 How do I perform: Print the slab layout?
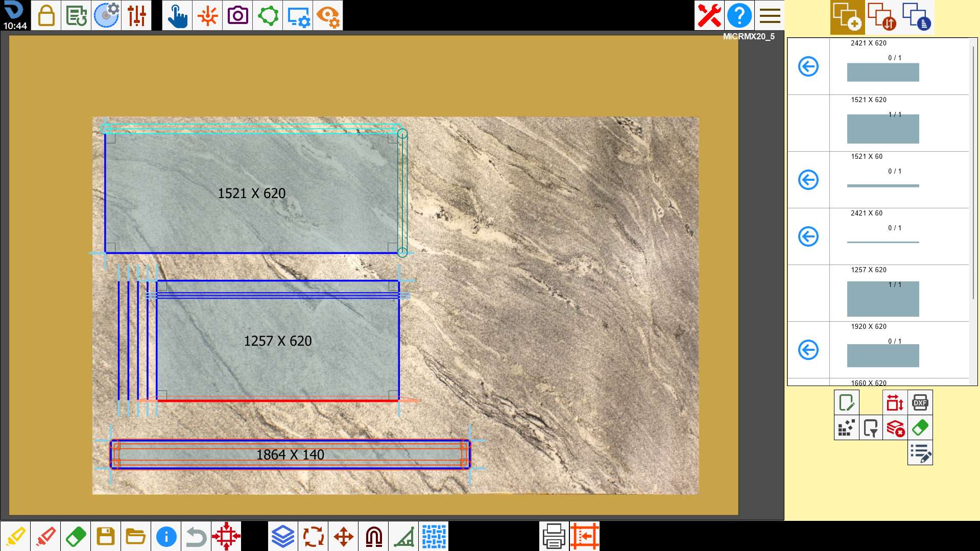pyautogui.click(x=554, y=536)
